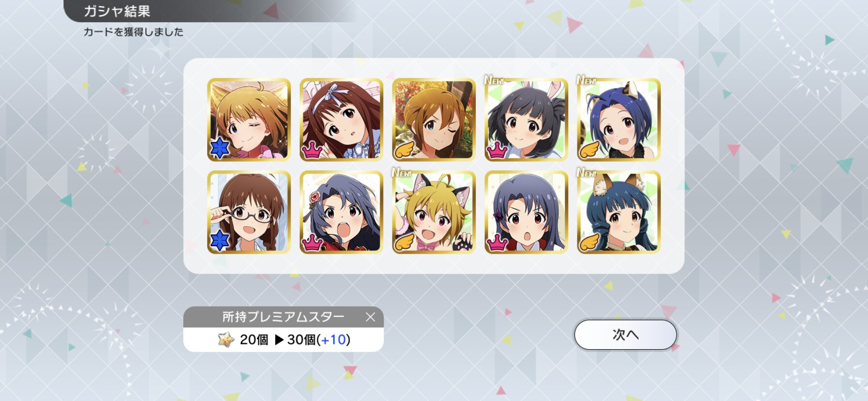Click the pink crown icon on bunny-ear card

pos(497,151)
